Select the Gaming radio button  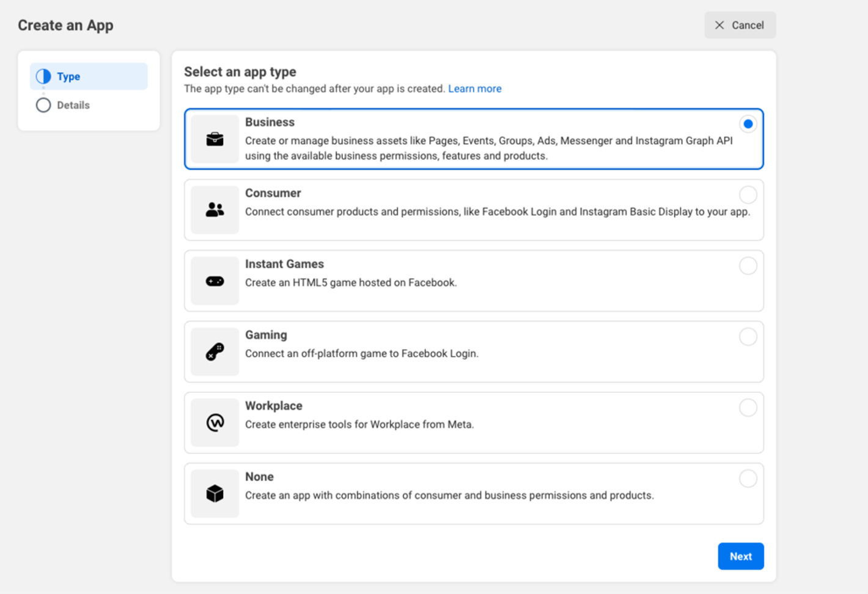tap(748, 337)
